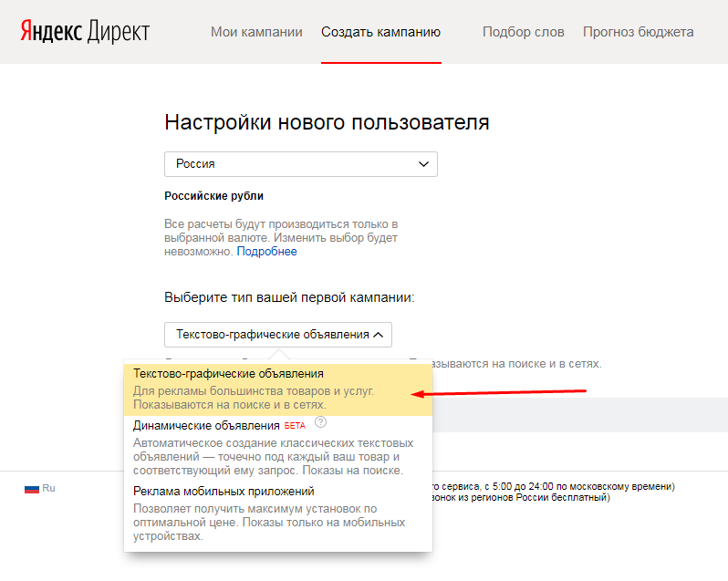Click the chevron in Россия dropdown

tap(423, 164)
